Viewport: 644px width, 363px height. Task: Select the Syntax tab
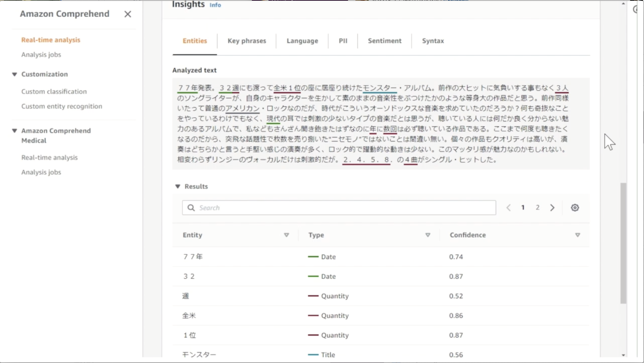pos(433,41)
